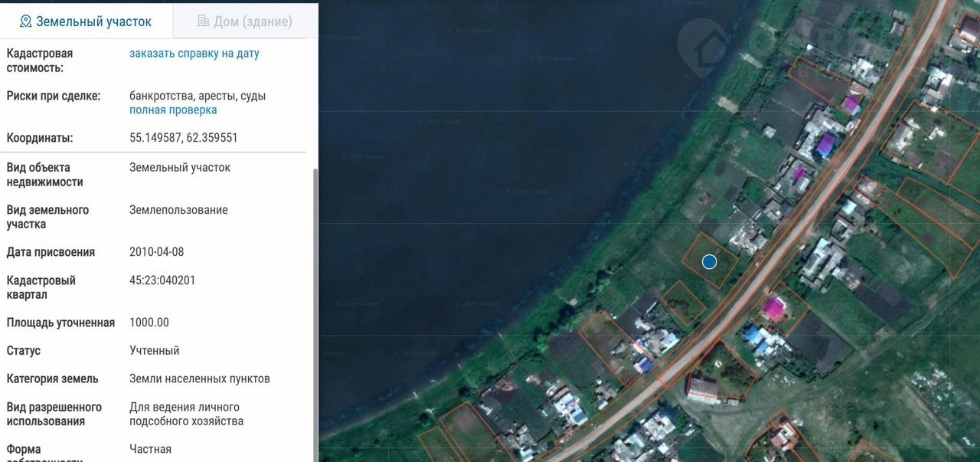Image resolution: width=980 pixels, height=462 pixels.
Task: Click the info panel's vertical scrollbar
Action: [313, 306]
